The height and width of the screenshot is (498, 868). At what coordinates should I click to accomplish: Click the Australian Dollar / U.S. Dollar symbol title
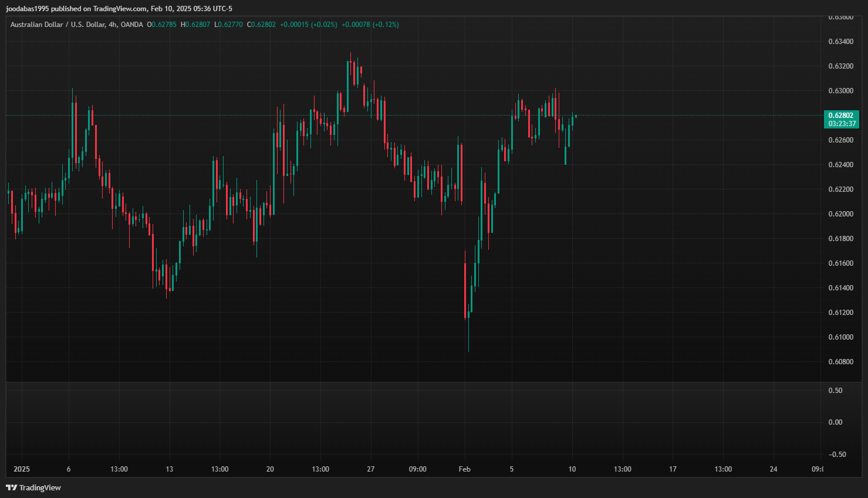pyautogui.click(x=58, y=25)
